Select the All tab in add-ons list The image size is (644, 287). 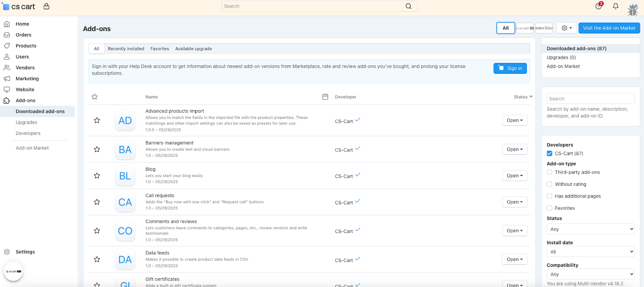[97, 49]
